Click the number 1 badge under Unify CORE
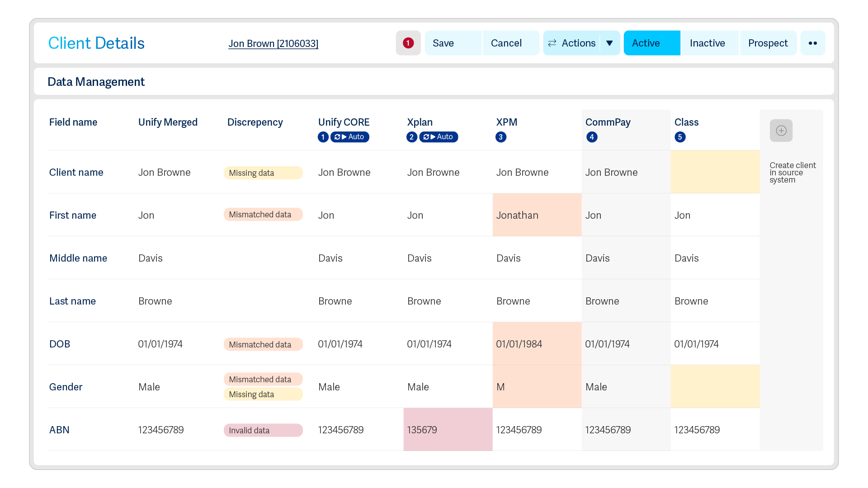868x488 pixels. point(323,137)
